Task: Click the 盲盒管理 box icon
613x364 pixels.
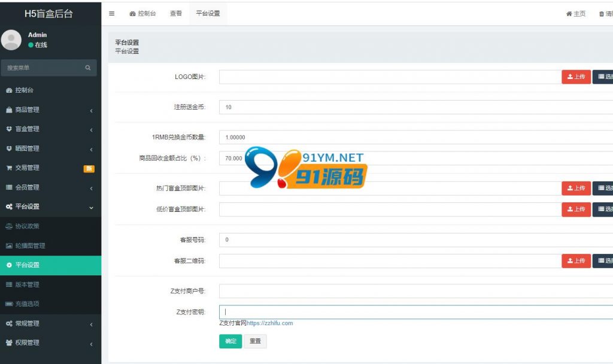Action: (x=9, y=129)
